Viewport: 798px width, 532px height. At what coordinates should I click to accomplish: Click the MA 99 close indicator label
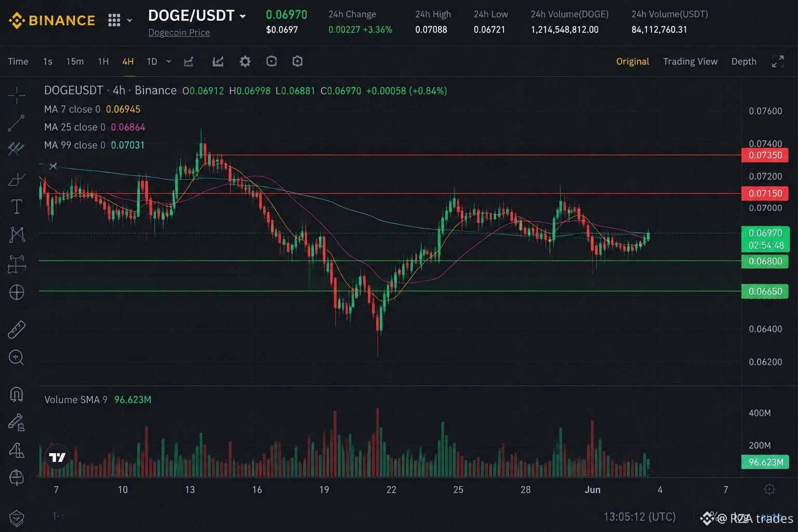tap(74, 145)
